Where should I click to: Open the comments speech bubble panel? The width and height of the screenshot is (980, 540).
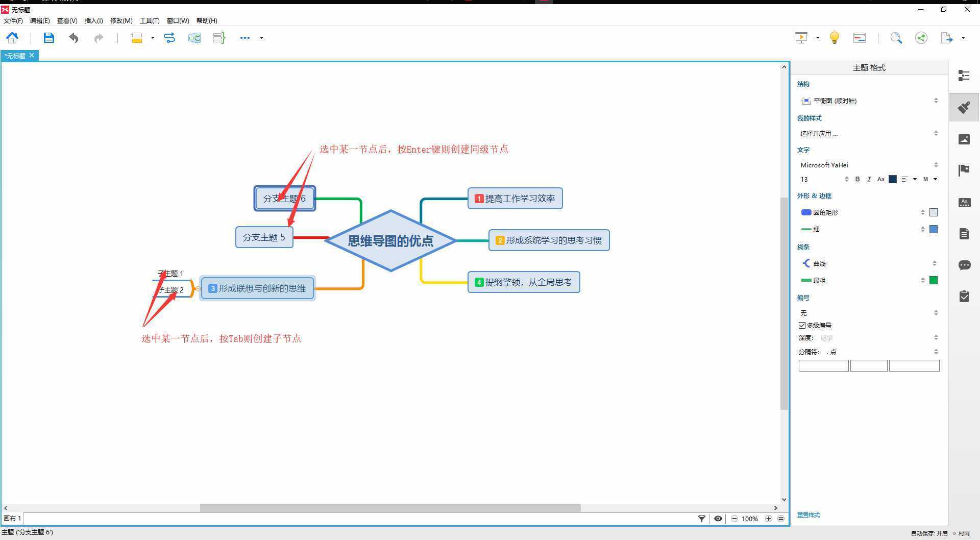tap(964, 265)
